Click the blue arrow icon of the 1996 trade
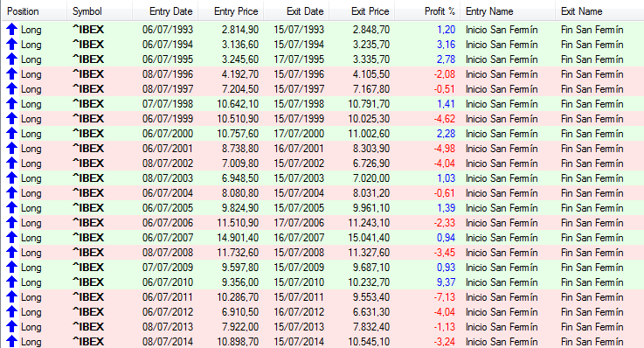This screenshot has width=644, height=348. point(11,74)
